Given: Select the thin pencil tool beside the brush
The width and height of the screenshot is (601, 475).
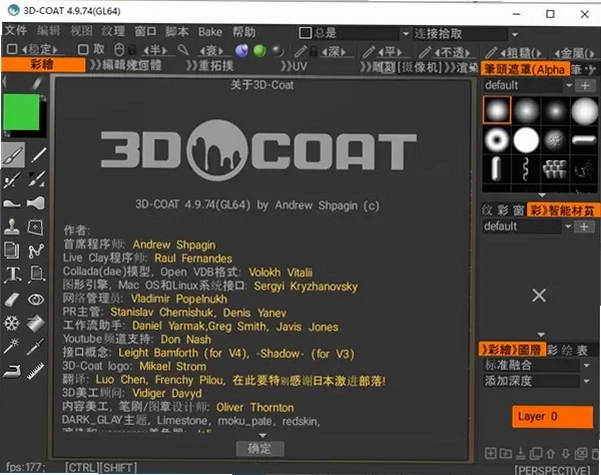Looking at the screenshot, I should [38, 155].
